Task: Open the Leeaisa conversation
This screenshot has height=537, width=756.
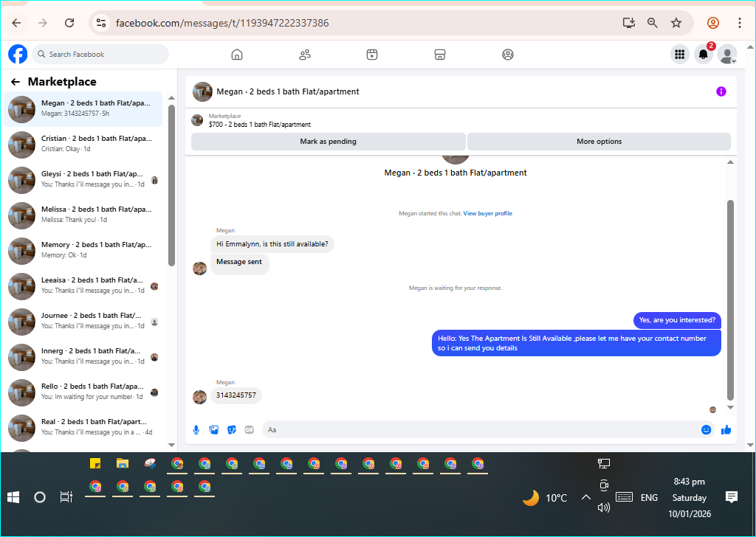Action: tap(83, 286)
